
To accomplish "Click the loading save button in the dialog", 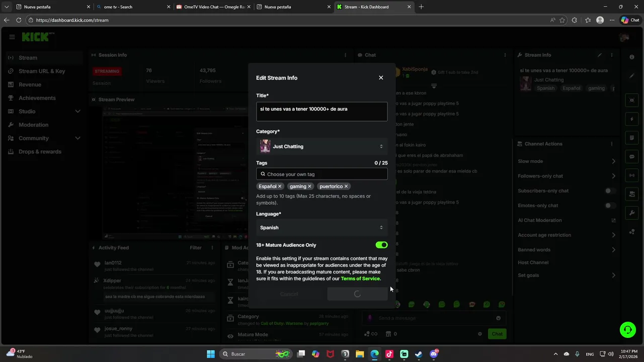I will (357, 294).
